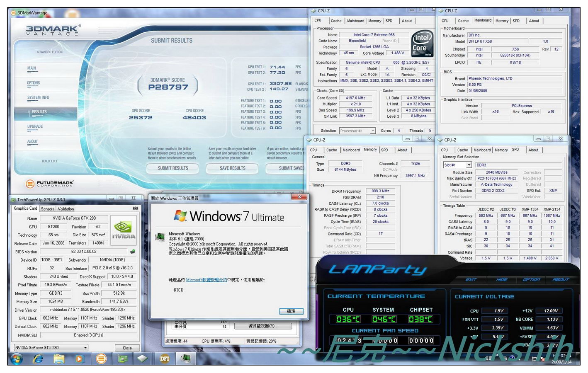Click the BIOS save chip icon in GPU-Z
This screenshot has height=373, width=588.
point(133,252)
